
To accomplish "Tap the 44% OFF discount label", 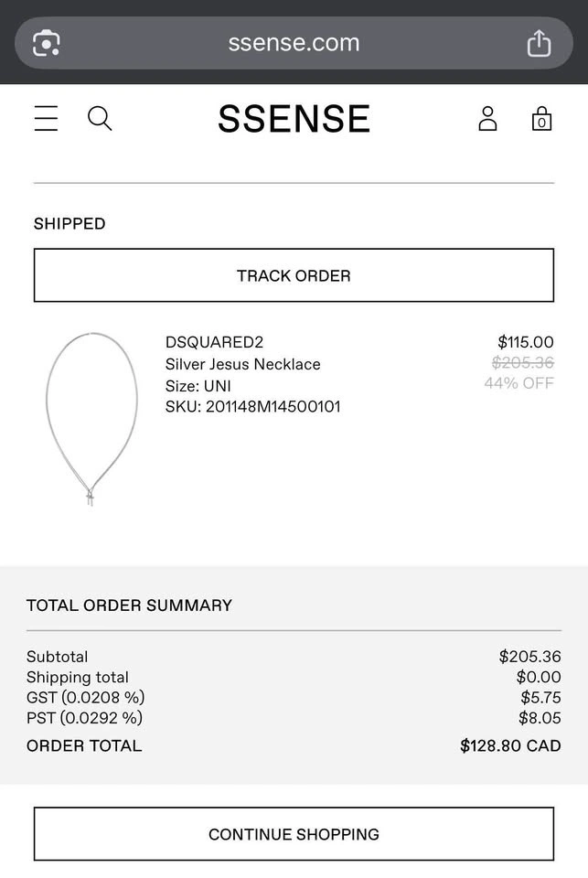I will pyautogui.click(x=519, y=383).
